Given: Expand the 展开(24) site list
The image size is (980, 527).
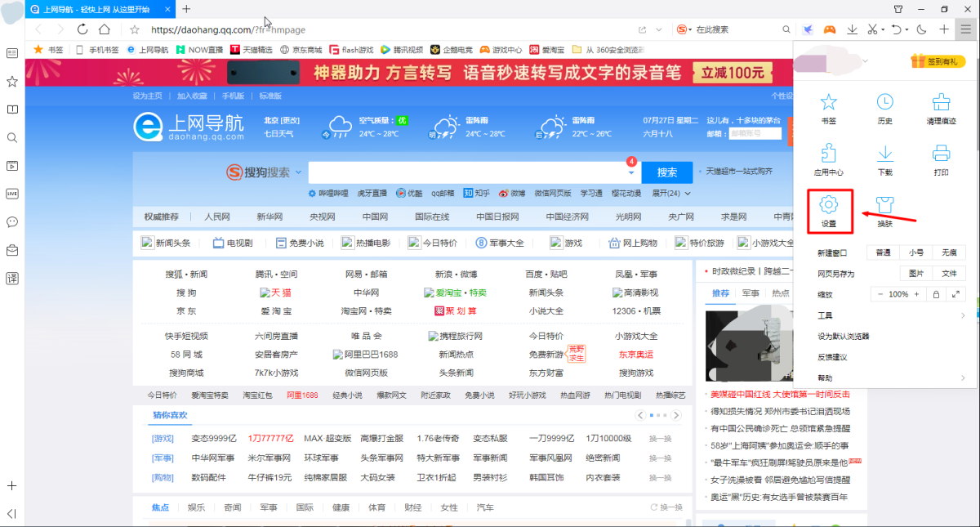Looking at the screenshot, I should tap(670, 194).
